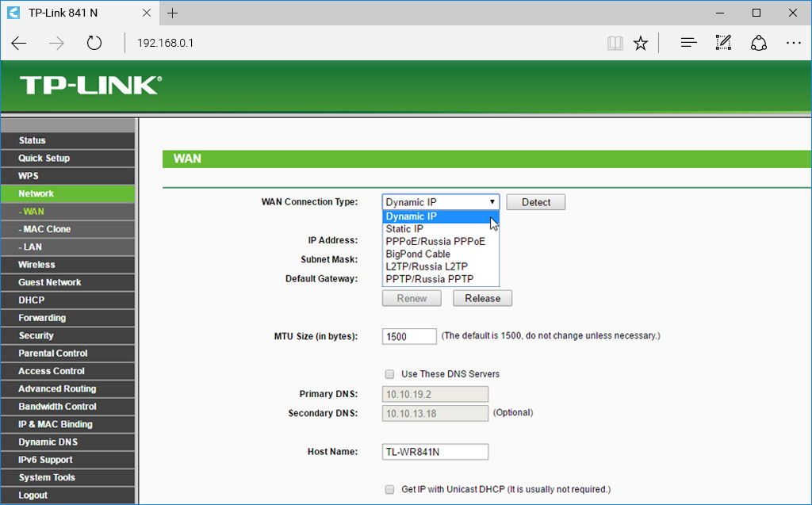The width and height of the screenshot is (812, 505).
Task: Open a new browser tab
Action: coord(172,13)
